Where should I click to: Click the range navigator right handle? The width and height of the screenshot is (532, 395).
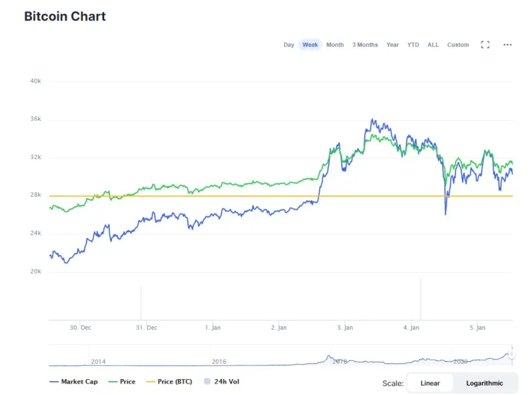(x=512, y=355)
